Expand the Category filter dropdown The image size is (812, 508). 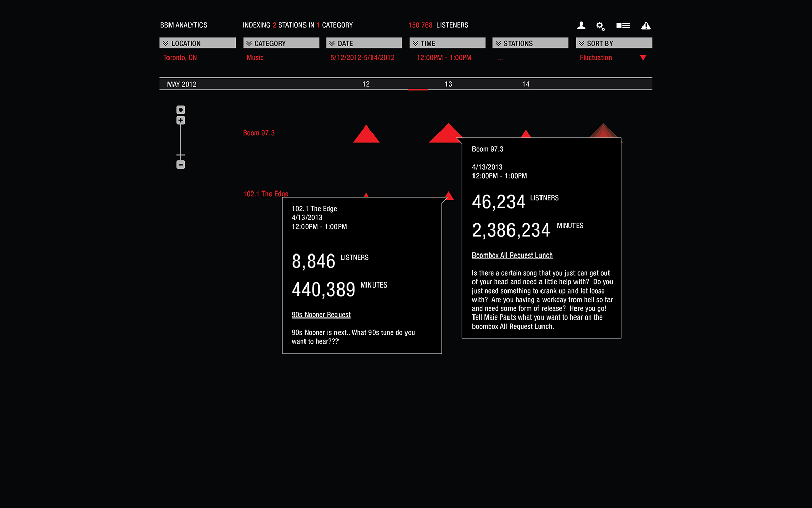[281, 43]
